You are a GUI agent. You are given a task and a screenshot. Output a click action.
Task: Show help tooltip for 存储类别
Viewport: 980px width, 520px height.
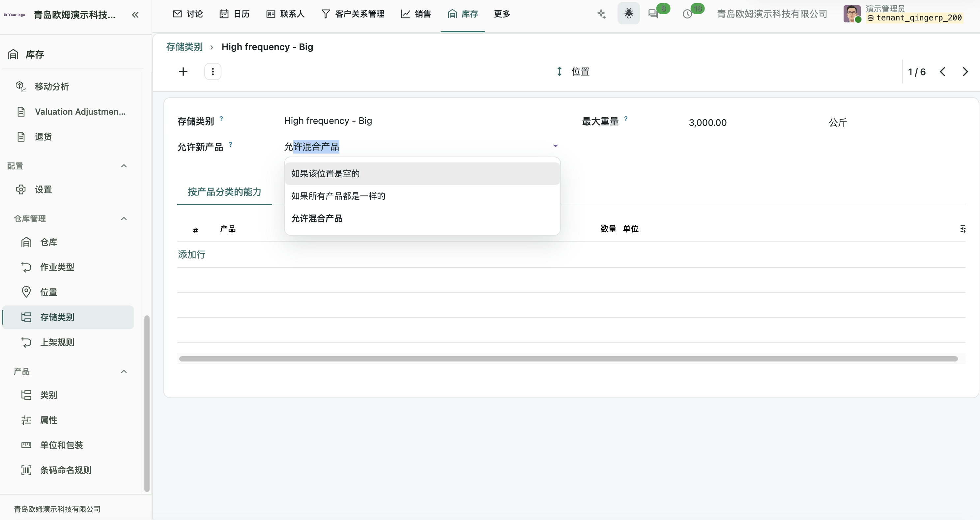click(221, 119)
